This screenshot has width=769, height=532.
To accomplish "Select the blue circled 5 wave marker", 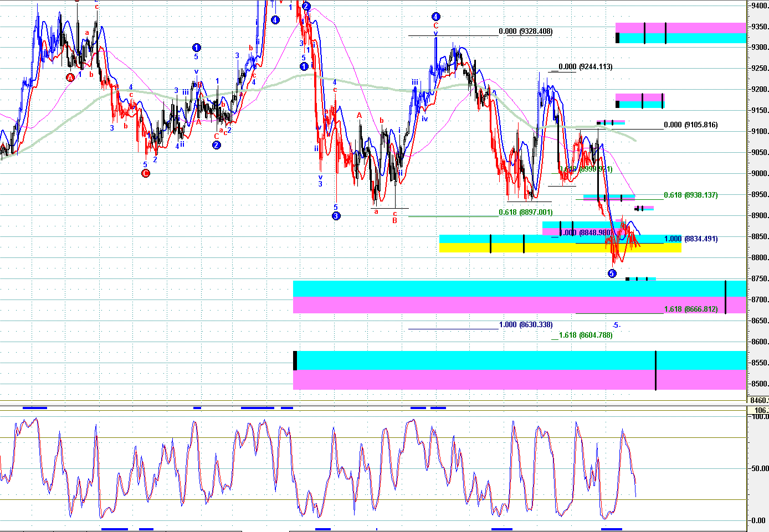I will [x=612, y=273].
